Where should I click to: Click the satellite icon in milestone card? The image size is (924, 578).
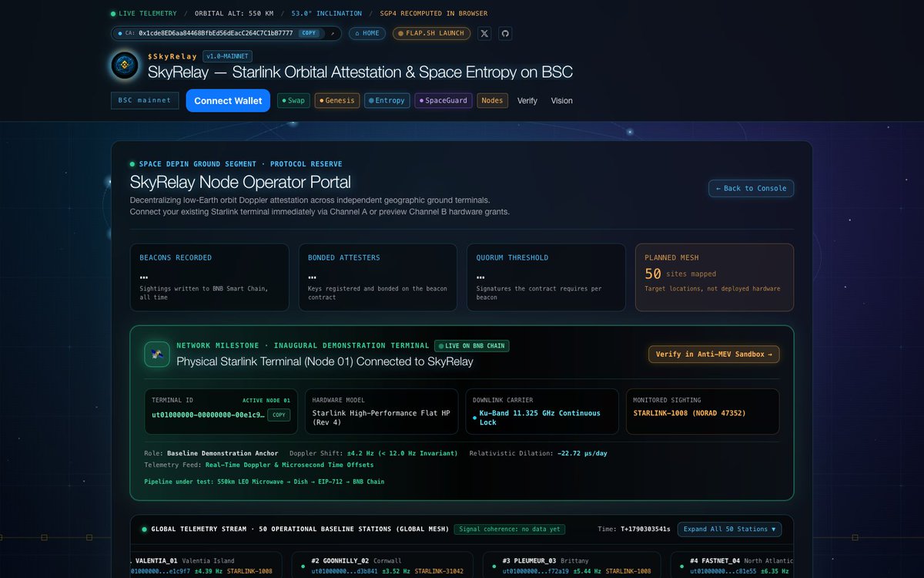(157, 355)
